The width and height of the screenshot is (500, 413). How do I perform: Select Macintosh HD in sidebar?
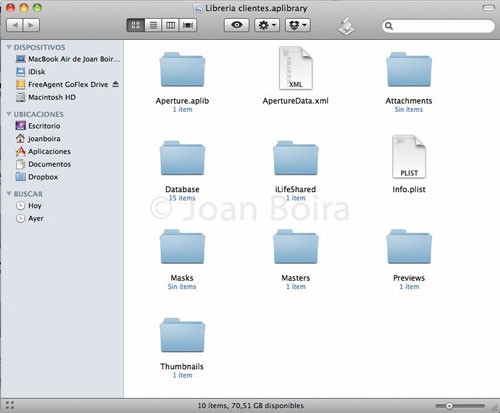pos(46,97)
